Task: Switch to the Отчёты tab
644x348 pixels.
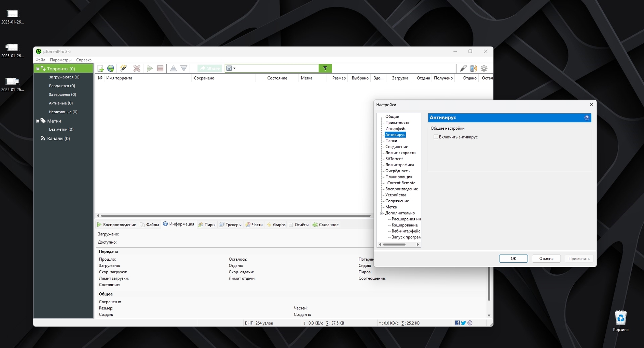Action: [x=299, y=224]
